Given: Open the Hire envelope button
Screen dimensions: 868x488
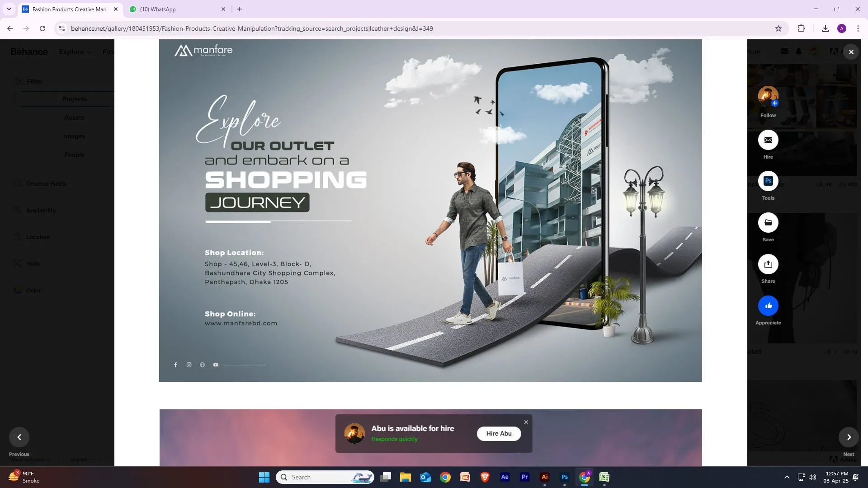Looking at the screenshot, I should click(x=768, y=140).
